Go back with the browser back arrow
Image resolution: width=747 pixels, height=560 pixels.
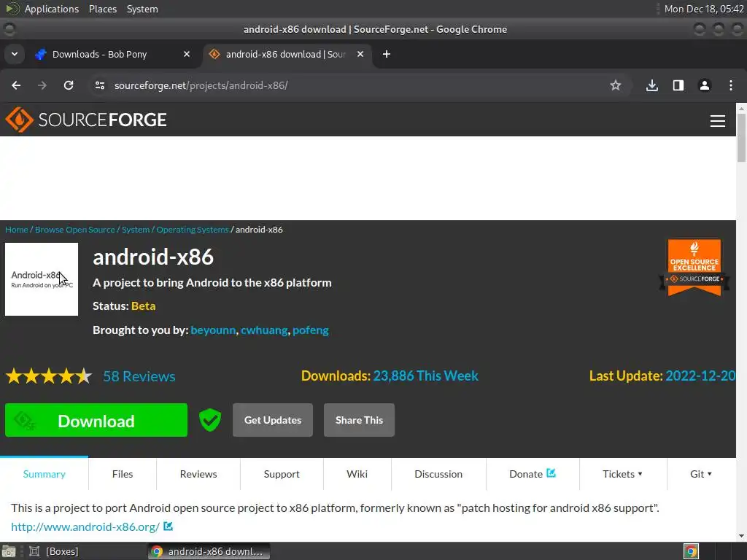tap(16, 85)
